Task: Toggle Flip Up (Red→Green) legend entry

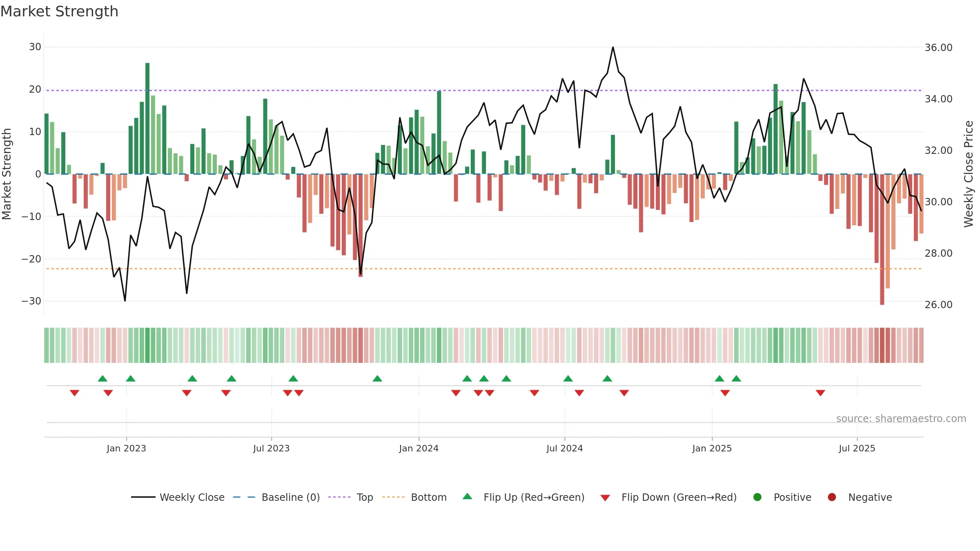Action: [523, 497]
